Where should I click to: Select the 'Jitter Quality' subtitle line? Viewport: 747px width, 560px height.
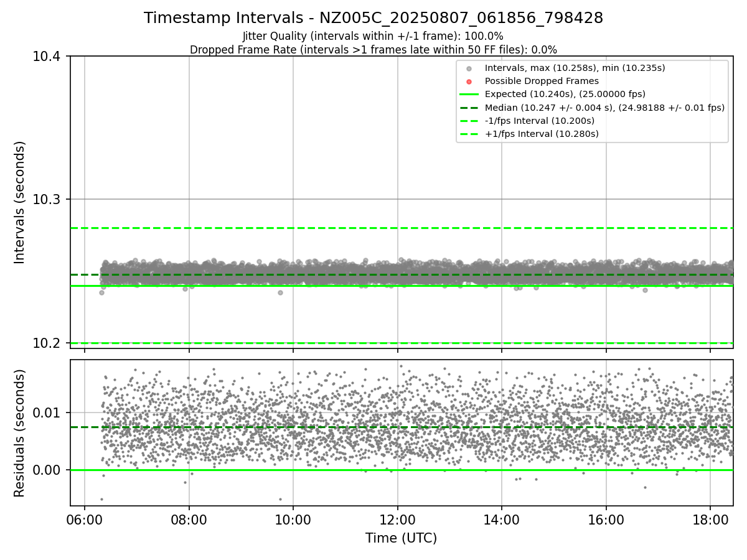(x=373, y=36)
